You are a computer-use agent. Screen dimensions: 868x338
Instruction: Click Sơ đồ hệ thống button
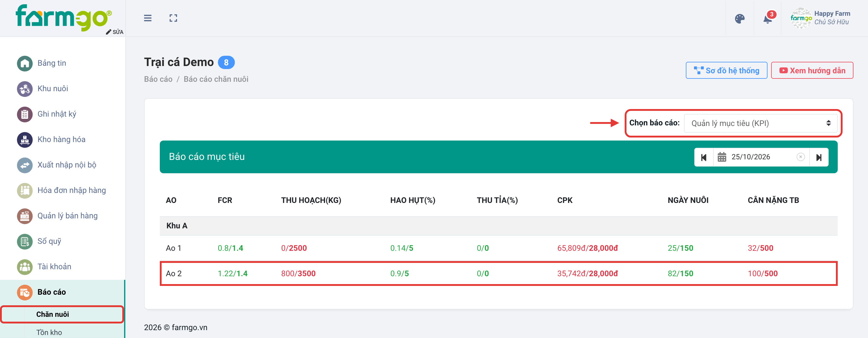coord(726,71)
